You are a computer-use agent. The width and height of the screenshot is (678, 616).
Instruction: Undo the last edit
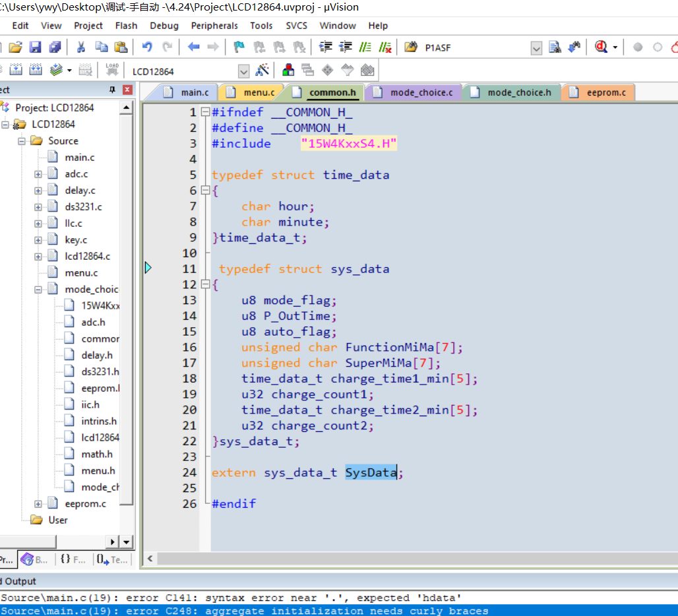click(x=147, y=47)
